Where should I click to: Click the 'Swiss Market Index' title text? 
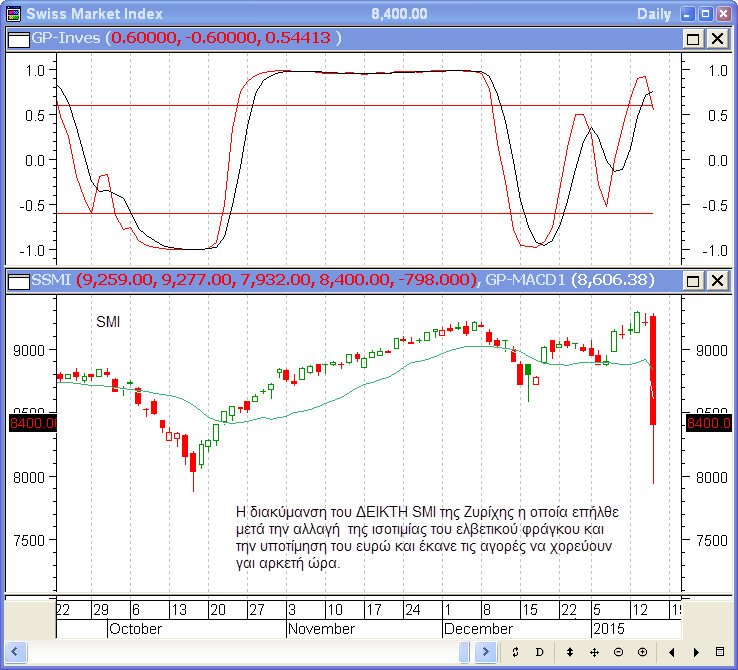(x=94, y=14)
